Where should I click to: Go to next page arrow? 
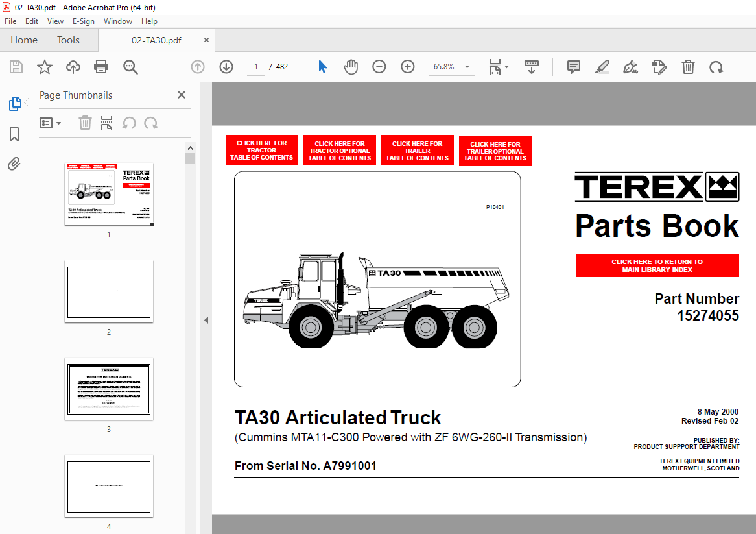click(226, 67)
